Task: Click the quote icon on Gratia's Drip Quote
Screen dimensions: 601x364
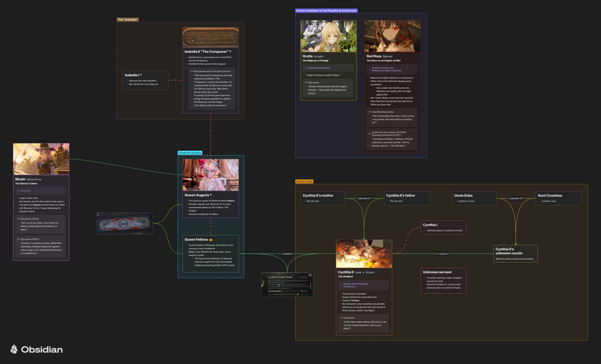Action: pos(306,83)
